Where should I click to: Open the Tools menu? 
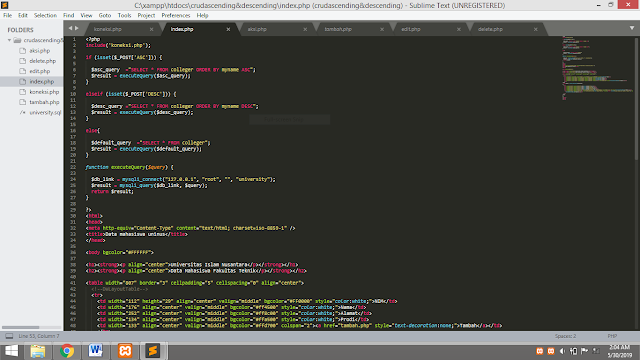pyautogui.click(x=124, y=16)
